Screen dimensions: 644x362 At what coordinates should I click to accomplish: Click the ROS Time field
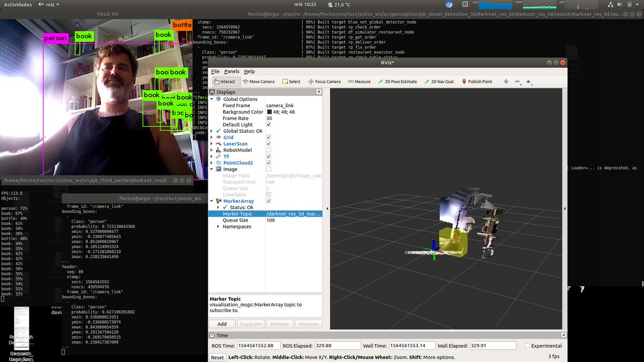point(259,346)
